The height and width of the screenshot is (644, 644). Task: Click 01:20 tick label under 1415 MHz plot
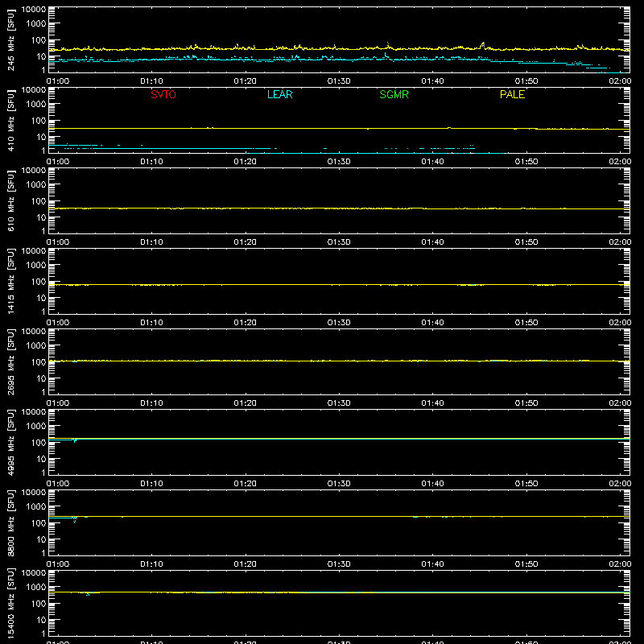(x=246, y=323)
